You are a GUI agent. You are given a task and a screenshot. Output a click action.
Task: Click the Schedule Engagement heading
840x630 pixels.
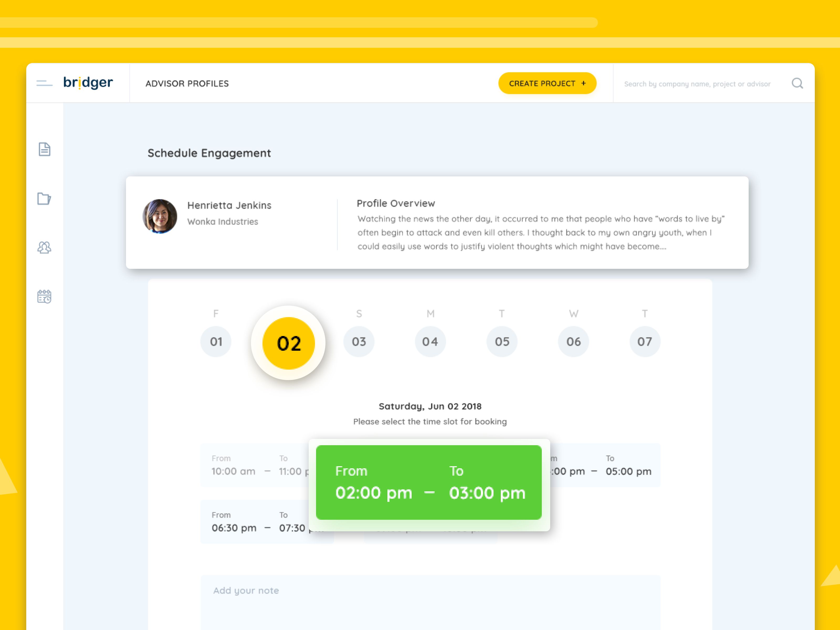tap(209, 153)
